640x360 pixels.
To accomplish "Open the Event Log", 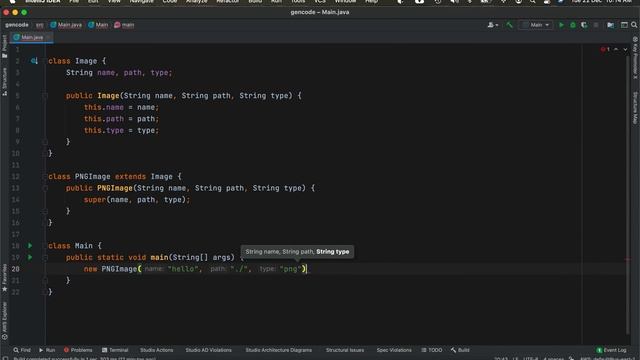I will point(611,350).
